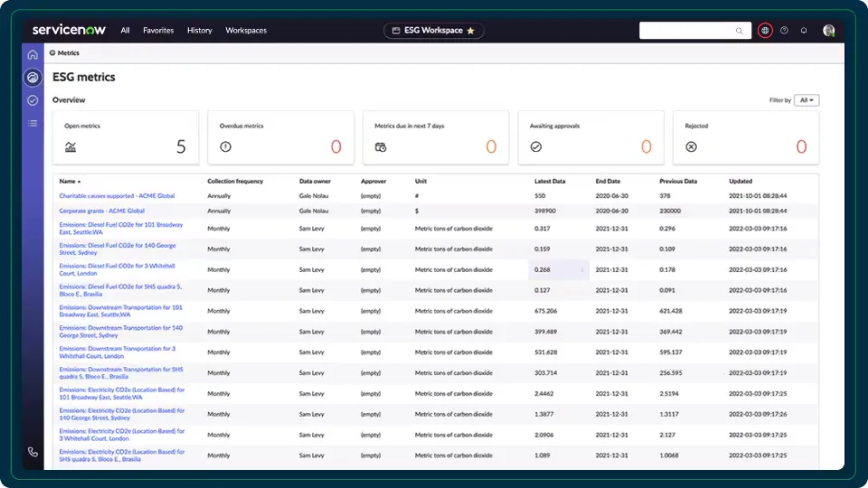Screen dimensions: 868x488
Task: Click the user avatar in top bar
Action: pos(828,31)
